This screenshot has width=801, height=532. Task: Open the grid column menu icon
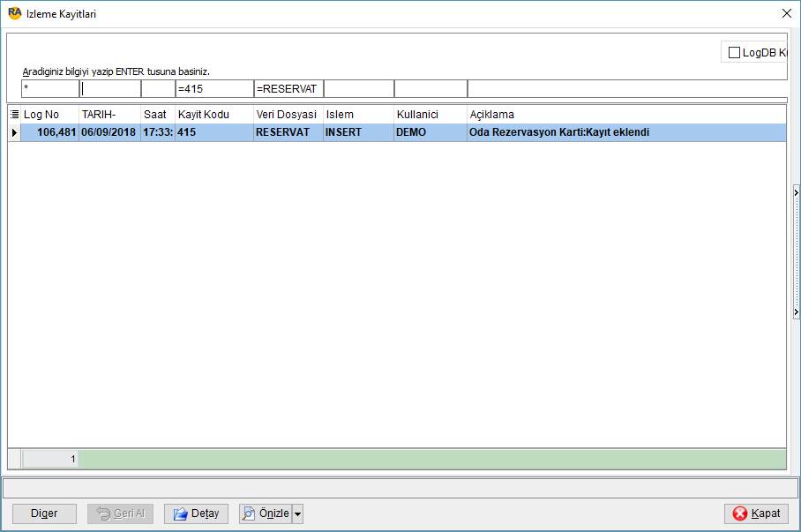pyautogui.click(x=14, y=115)
